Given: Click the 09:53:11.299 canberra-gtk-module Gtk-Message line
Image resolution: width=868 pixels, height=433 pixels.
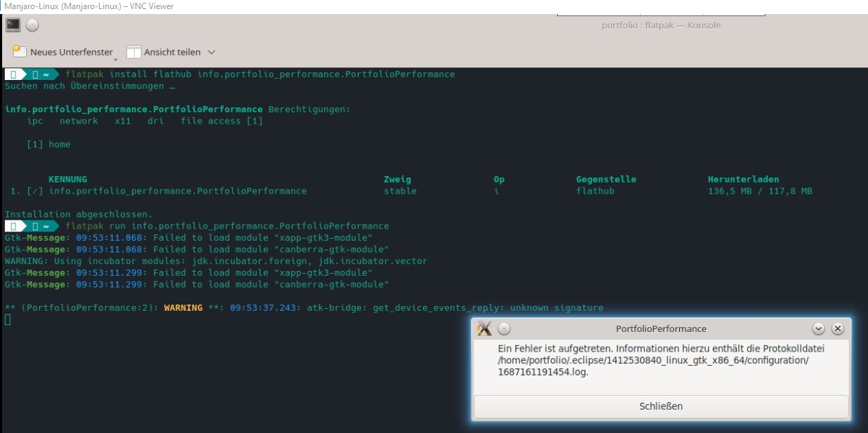Looking at the screenshot, I should 196,284.
